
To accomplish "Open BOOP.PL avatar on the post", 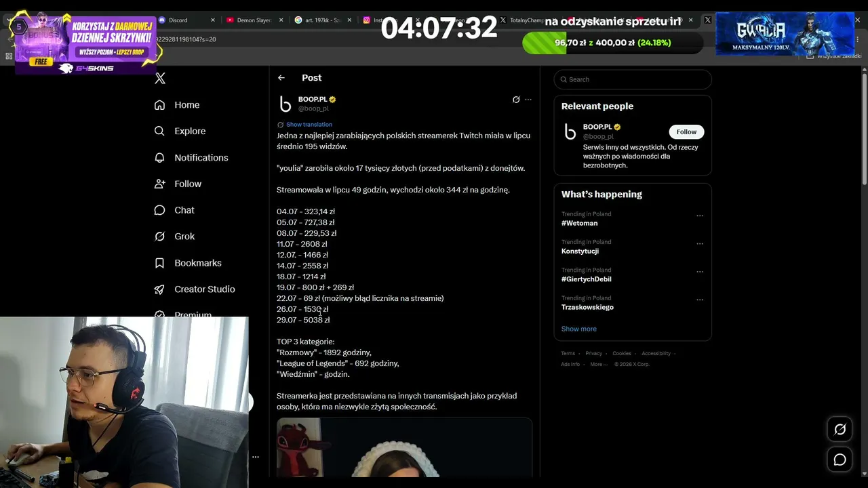I will [285, 104].
